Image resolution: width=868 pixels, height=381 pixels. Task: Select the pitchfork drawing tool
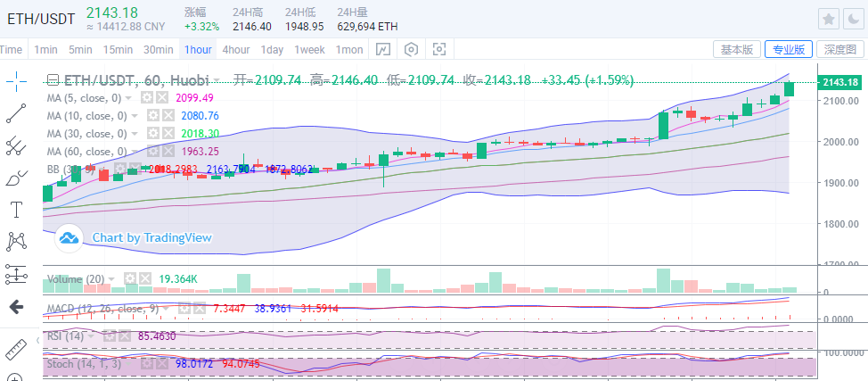(x=16, y=145)
